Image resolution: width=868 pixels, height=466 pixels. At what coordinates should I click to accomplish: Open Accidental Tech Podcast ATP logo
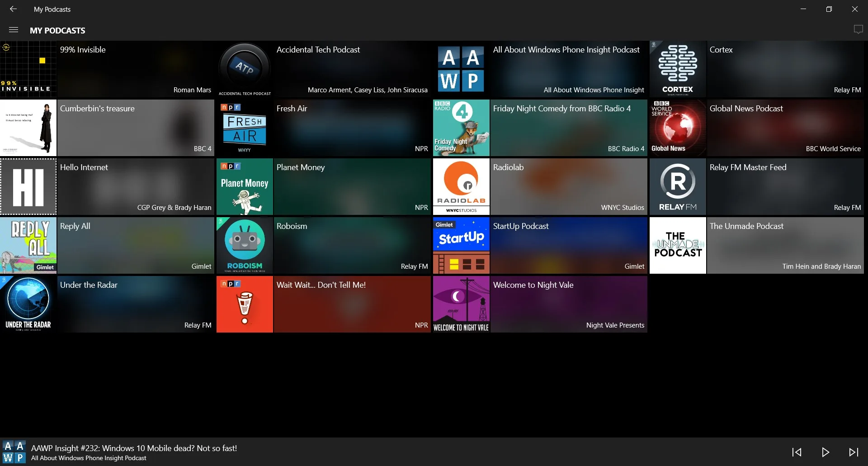[x=245, y=69]
